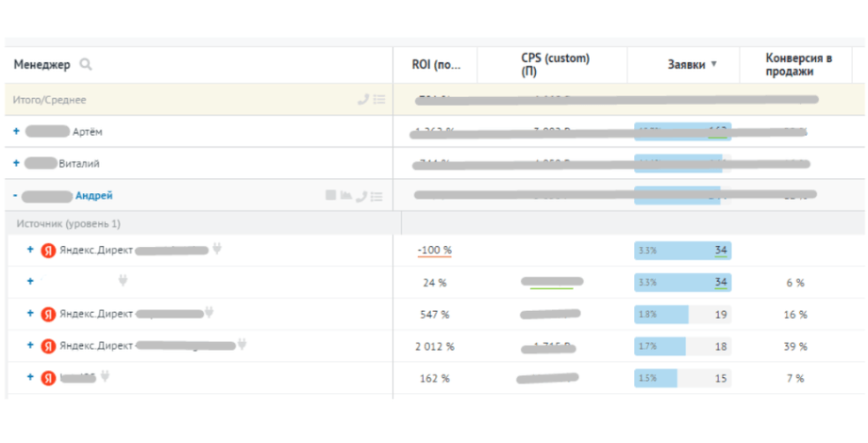Expand the Артём manager row
The width and height of the screenshot is (868, 443).
(x=16, y=132)
